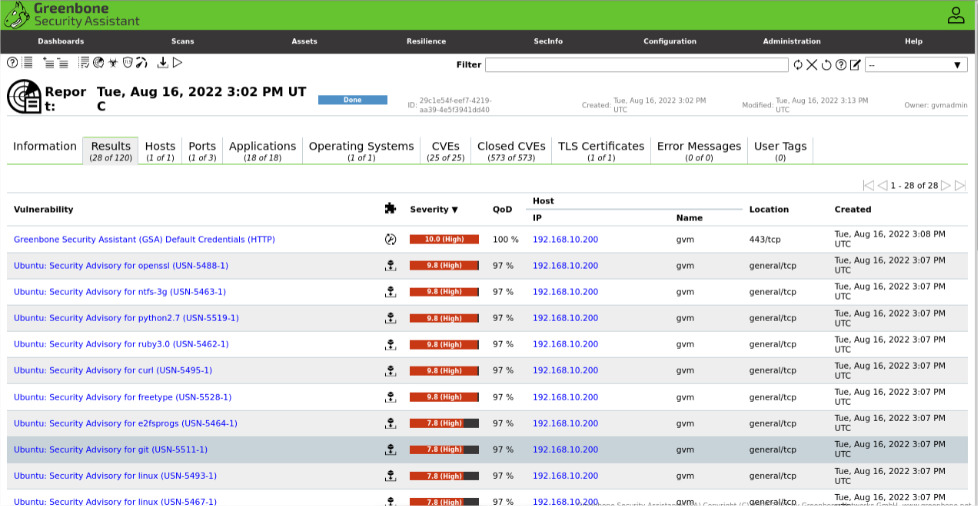Click solution type icon in curl row
Viewport: 978px width, 506px height.
[390, 371]
